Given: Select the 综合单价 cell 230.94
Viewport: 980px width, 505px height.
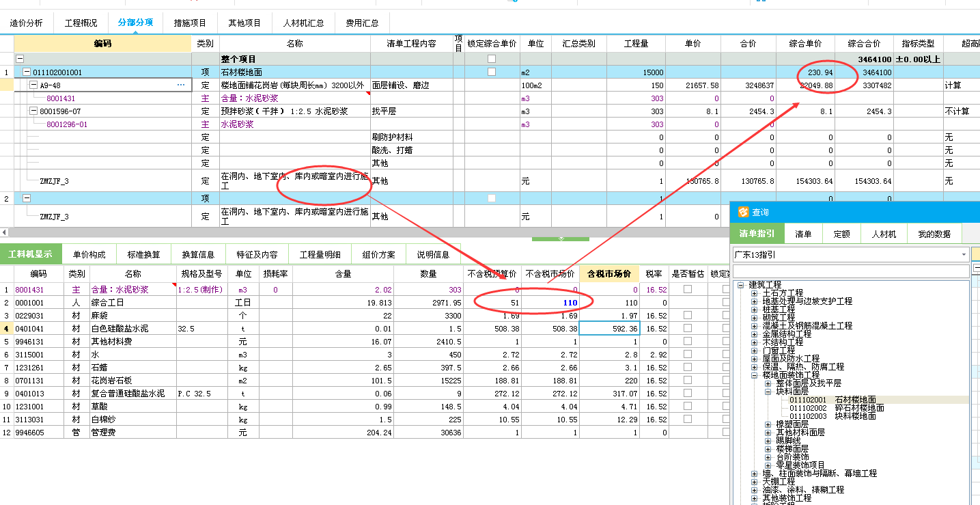Looking at the screenshot, I should coord(805,72).
